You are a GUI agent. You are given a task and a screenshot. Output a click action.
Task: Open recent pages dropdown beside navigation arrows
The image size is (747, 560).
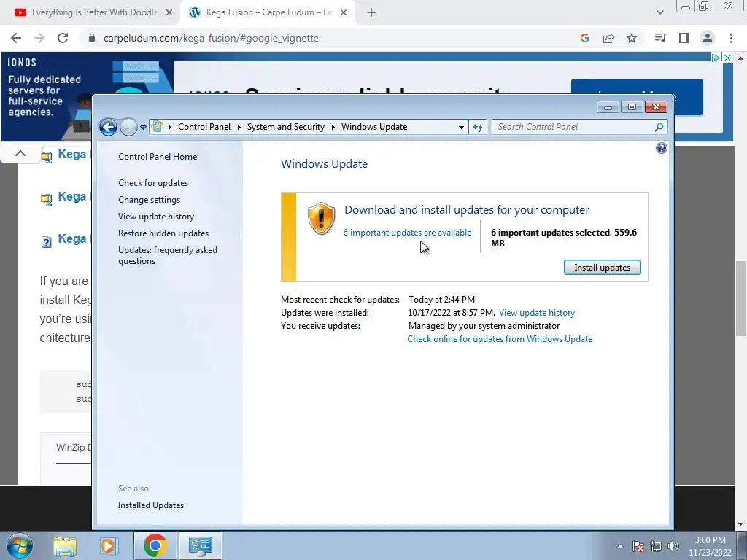point(143,127)
